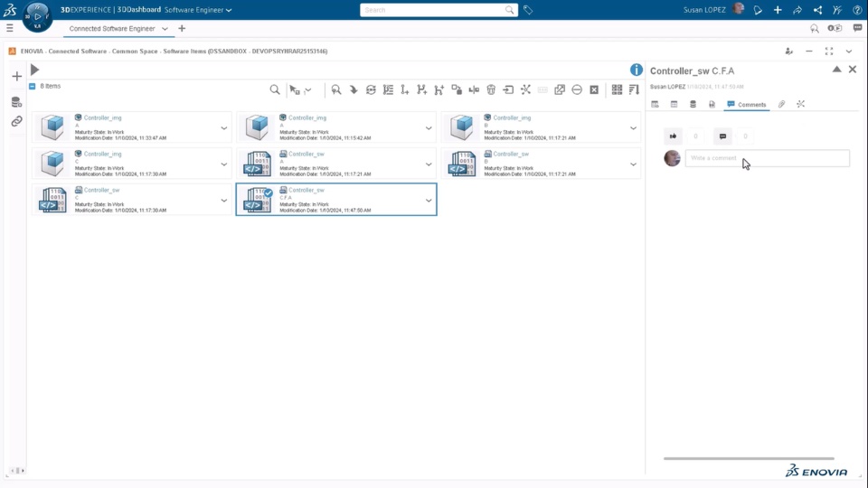Select the Connected Software Engineer dashboard tab

112,29
